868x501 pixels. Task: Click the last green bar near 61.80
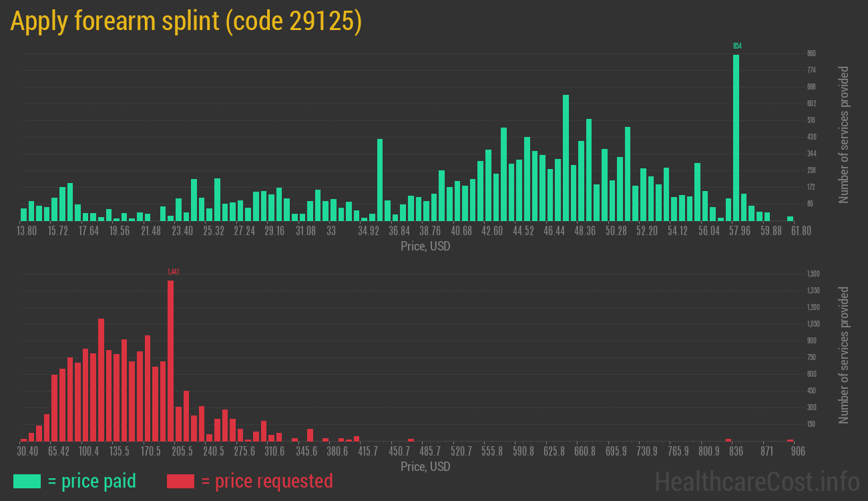790,218
